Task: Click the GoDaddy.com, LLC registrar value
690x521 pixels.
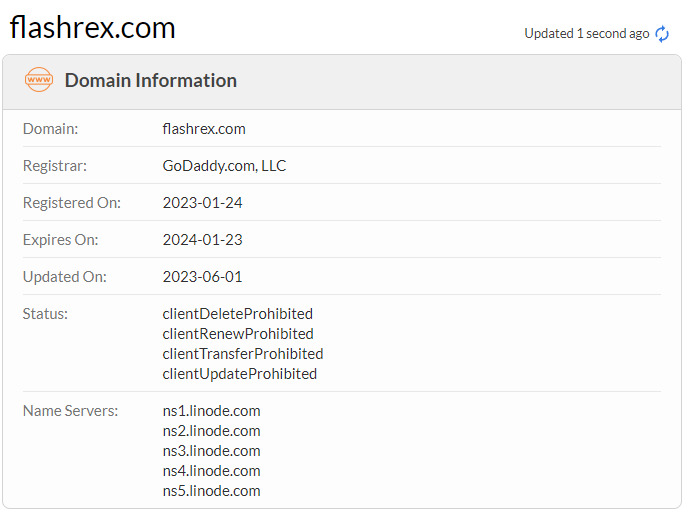Action: [x=224, y=166]
